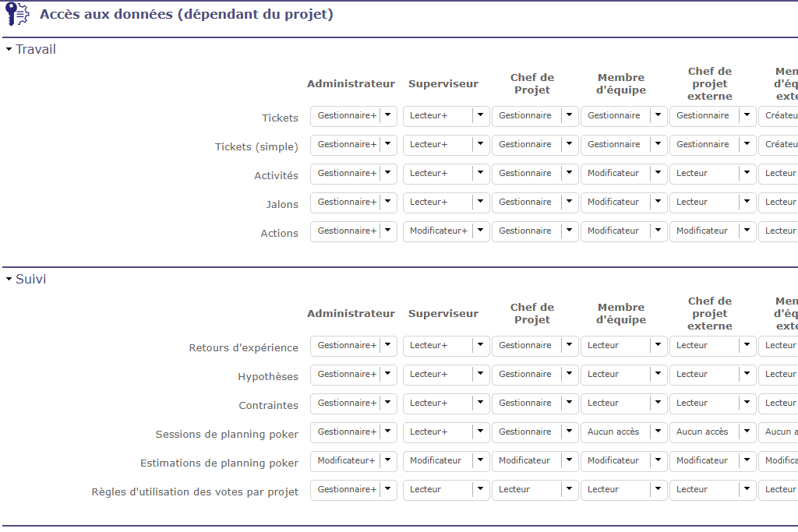The image size is (798, 532).
Task: Open Superviseur dropdown for Hypothèses
Action: click(x=480, y=374)
